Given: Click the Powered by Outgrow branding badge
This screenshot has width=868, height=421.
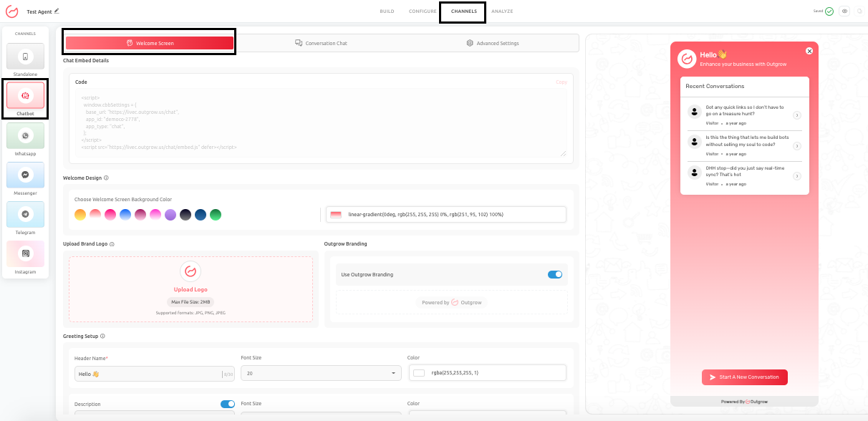Looking at the screenshot, I should click(452, 302).
